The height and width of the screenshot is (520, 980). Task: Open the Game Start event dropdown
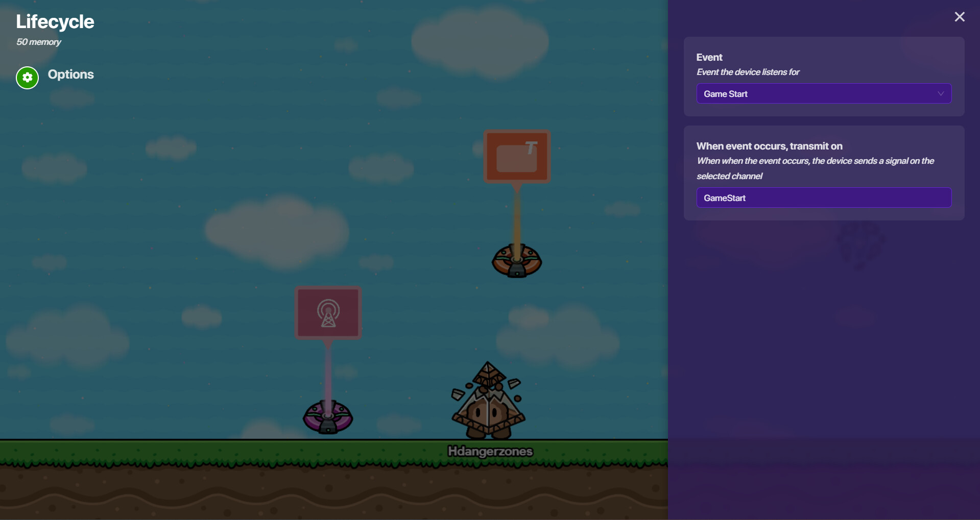[823, 94]
